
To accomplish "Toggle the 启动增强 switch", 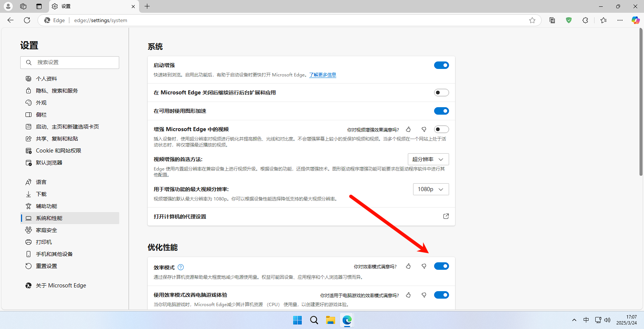I will [x=441, y=65].
